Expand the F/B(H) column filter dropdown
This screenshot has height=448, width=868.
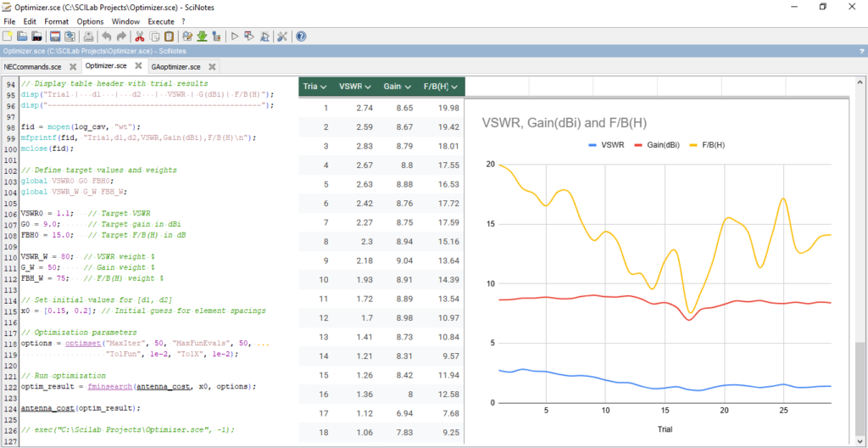(x=455, y=87)
